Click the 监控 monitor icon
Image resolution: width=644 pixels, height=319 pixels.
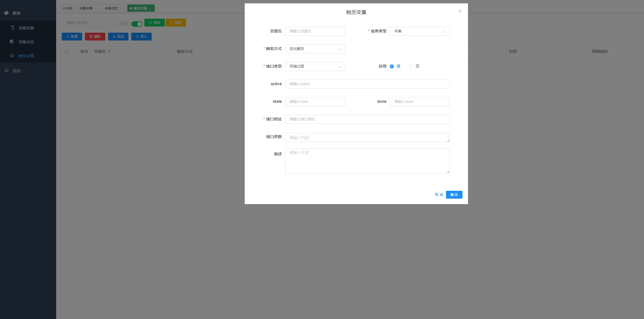tap(6, 70)
